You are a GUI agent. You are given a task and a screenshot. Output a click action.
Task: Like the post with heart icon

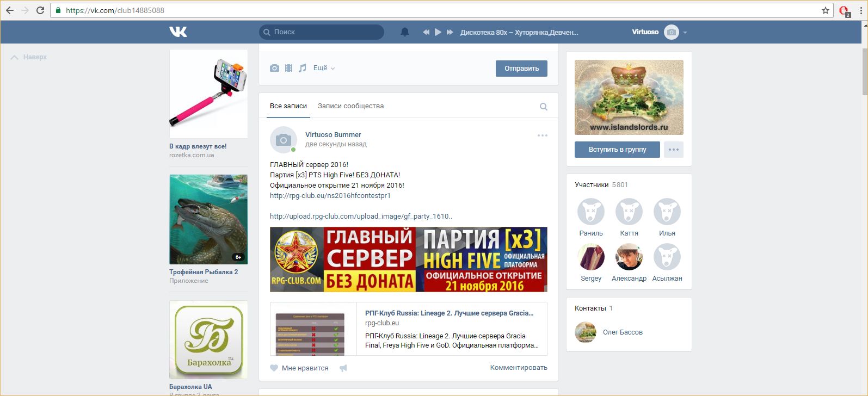coord(274,368)
